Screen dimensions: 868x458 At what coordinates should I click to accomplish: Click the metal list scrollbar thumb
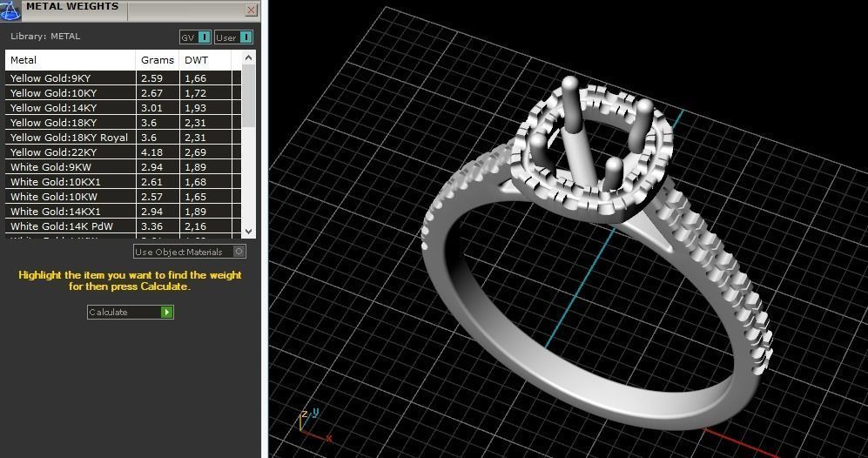tap(248, 96)
